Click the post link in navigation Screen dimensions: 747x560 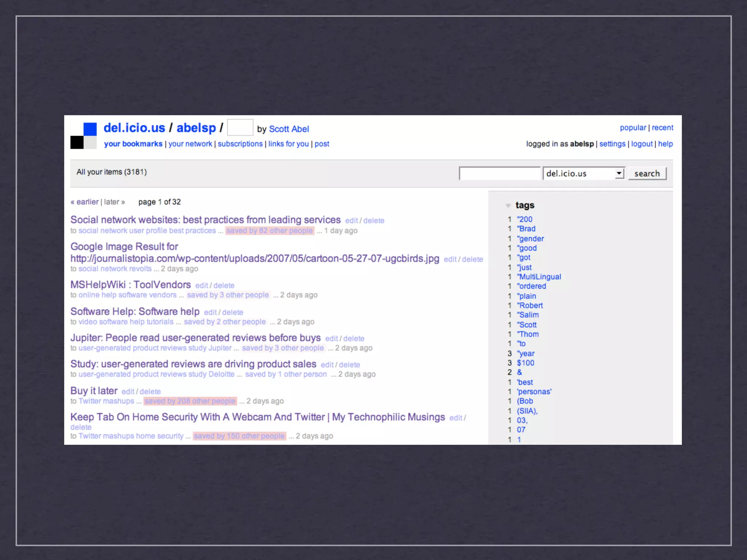pos(322,144)
